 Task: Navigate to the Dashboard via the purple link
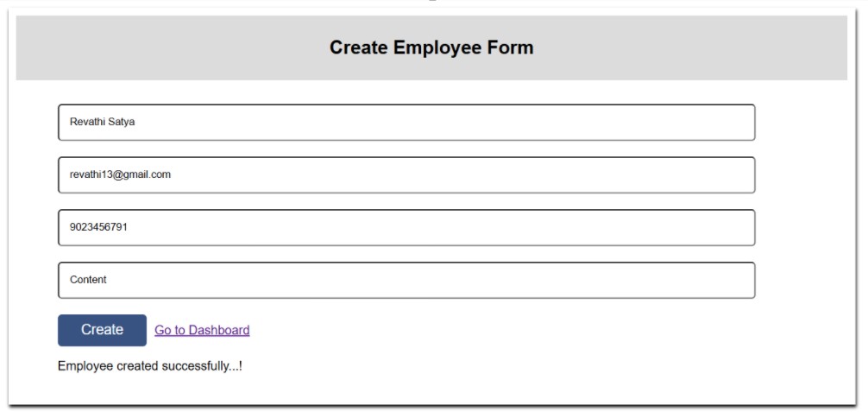click(202, 330)
